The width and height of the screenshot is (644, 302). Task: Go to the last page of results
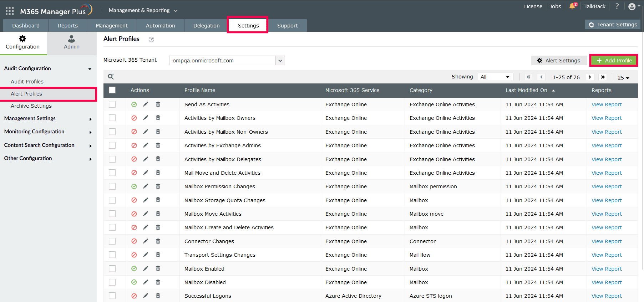click(603, 77)
